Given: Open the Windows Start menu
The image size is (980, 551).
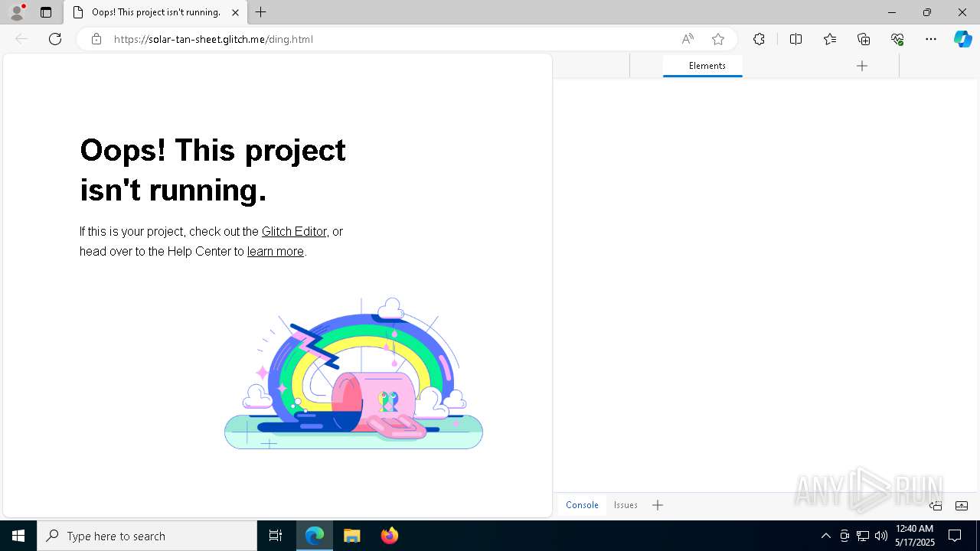Looking at the screenshot, I should pos(18,536).
